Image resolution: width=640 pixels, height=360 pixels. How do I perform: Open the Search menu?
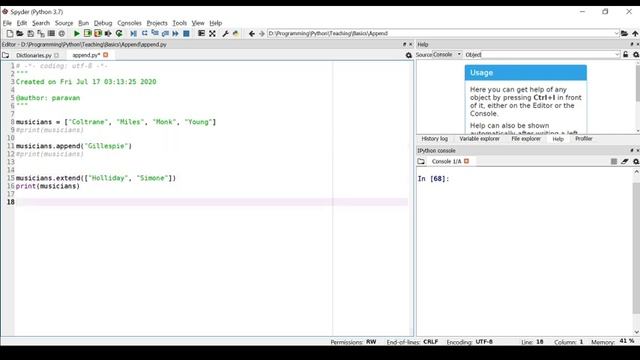(41, 23)
